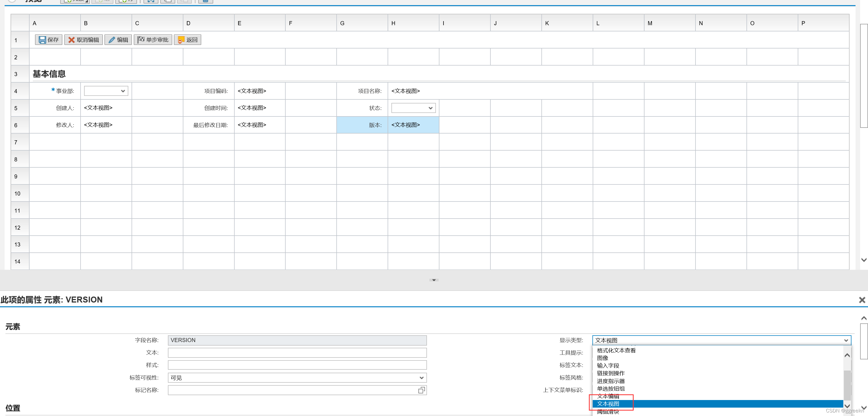Click the pencil edit icon
Viewport: 868px width, 416px height.
(x=112, y=40)
